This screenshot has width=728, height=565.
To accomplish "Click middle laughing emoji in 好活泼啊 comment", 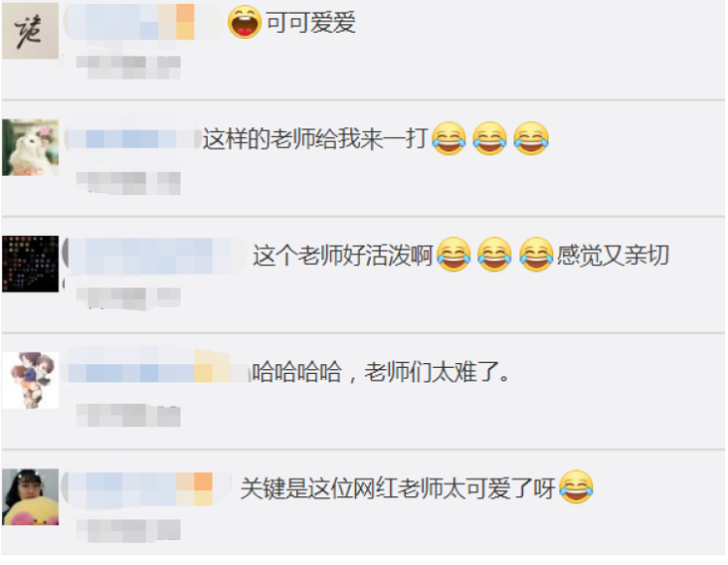I will 494,254.
